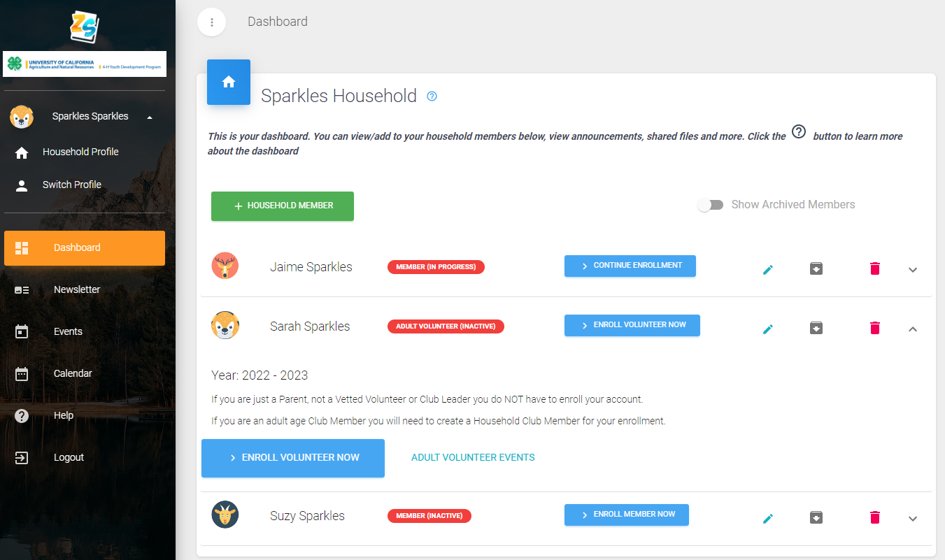Click Continue Enrollment for Jaime
The image size is (945, 560).
point(630,266)
